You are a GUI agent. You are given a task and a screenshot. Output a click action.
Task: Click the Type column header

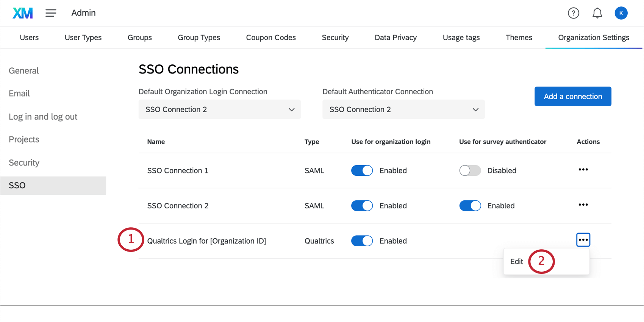(x=312, y=142)
